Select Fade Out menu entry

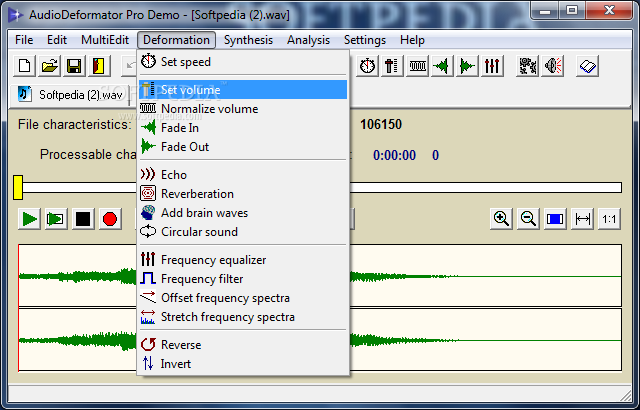243,147
